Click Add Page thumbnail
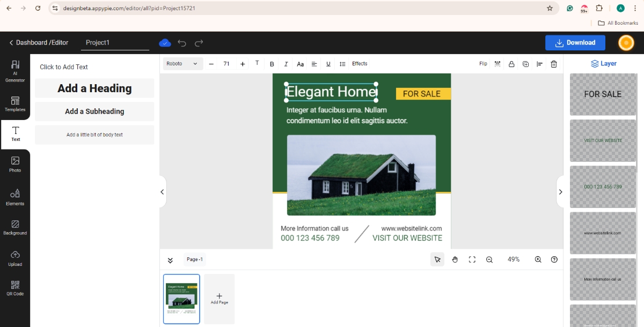 (219, 299)
